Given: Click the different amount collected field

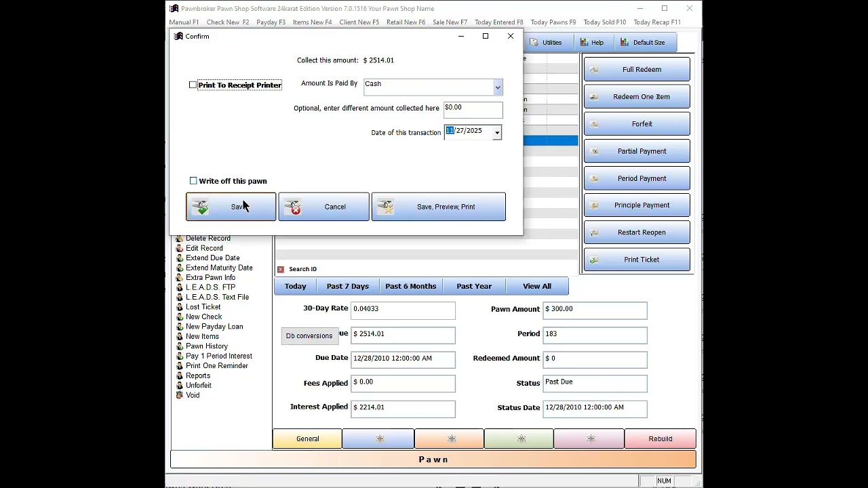Looking at the screenshot, I should 473,110.
